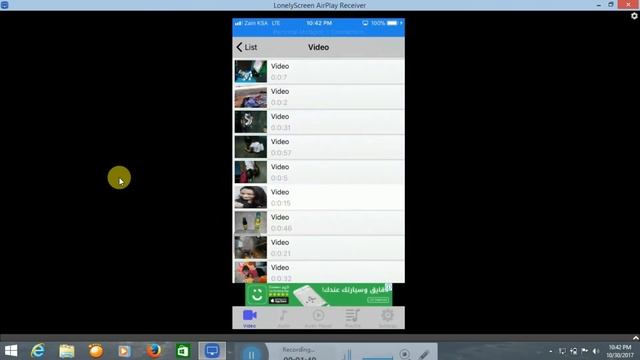Click the green Careem ad banner
This screenshot has width=640, height=360.
319,295
